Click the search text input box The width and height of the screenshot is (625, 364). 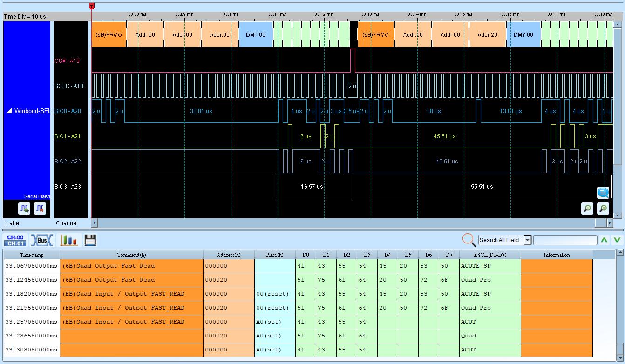point(565,240)
